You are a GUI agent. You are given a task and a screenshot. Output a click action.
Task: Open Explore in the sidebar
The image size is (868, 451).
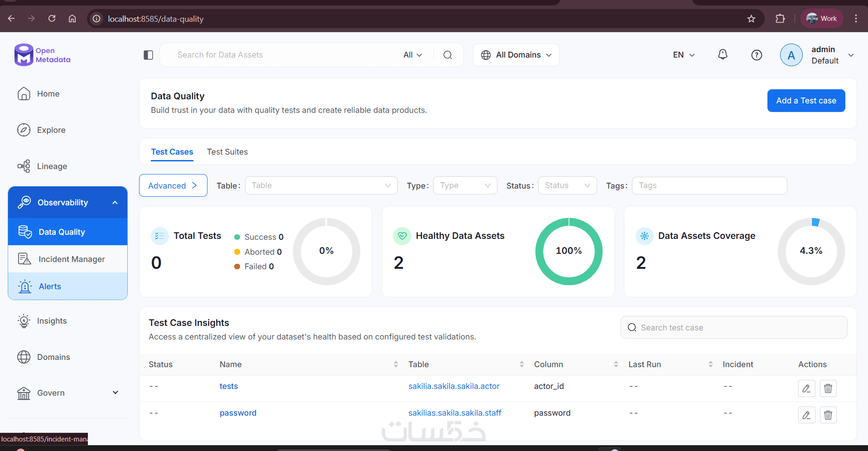[51, 130]
